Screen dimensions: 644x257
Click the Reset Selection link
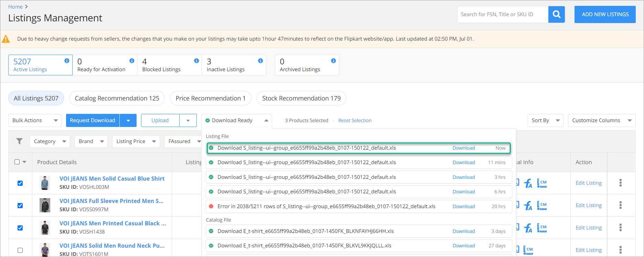355,120
